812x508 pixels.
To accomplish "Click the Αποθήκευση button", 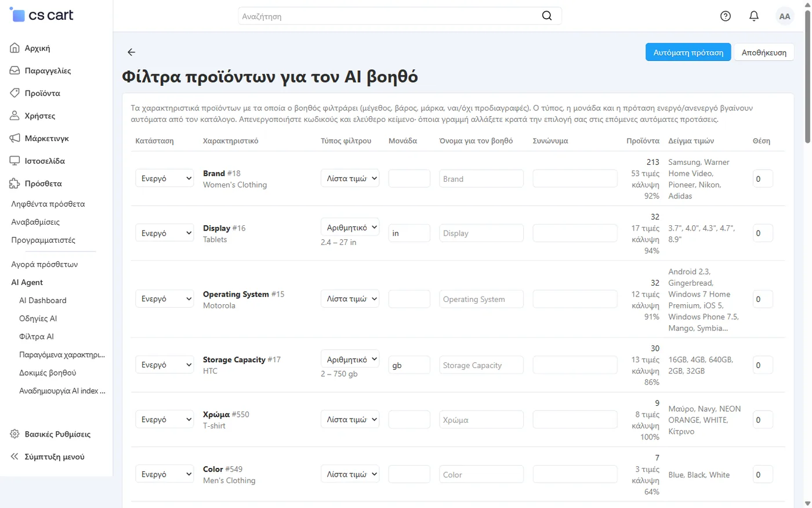I will pyautogui.click(x=764, y=52).
